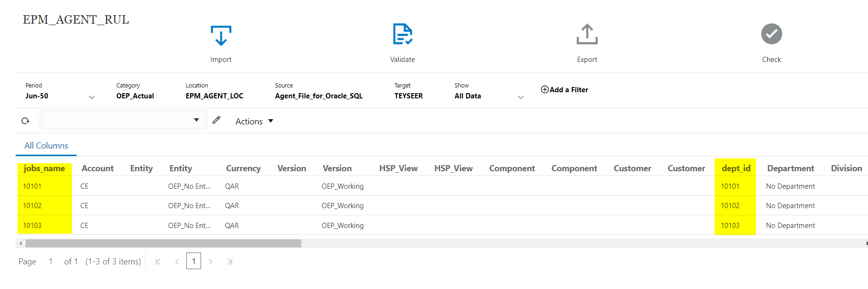Click OEP_Working in row 10101
The image size is (868, 289).
point(342,186)
